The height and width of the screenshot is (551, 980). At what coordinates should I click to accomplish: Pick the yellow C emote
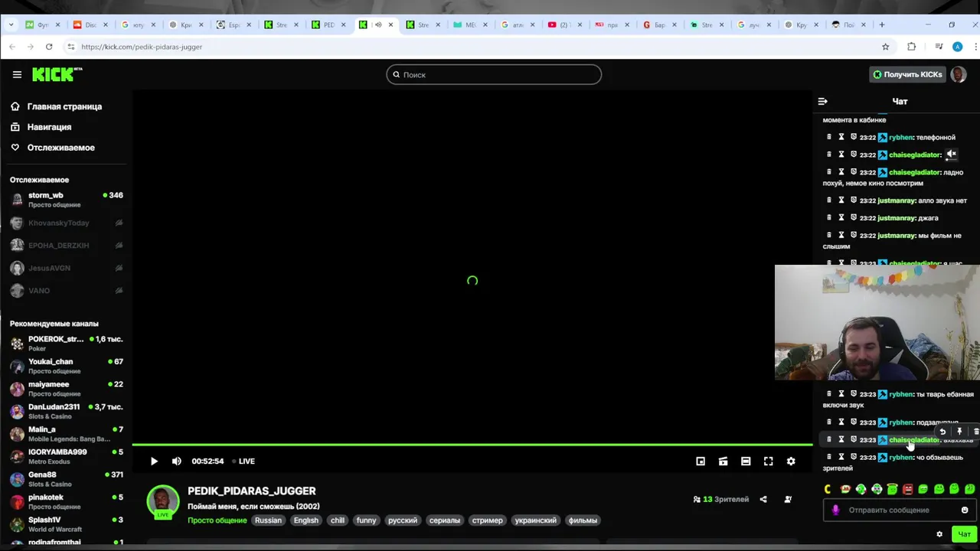pos(828,489)
